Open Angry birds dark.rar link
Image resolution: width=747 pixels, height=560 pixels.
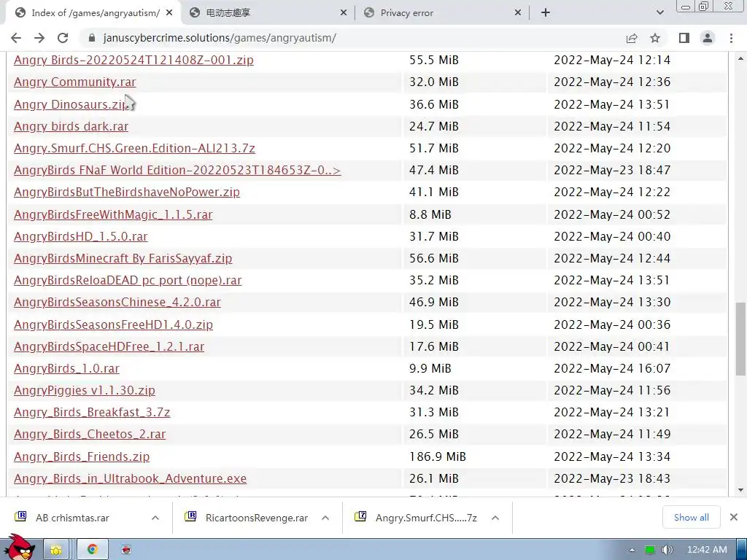click(x=71, y=126)
